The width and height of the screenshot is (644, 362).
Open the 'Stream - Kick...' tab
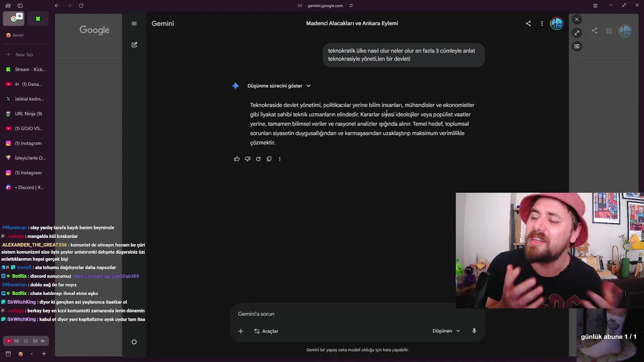pos(26,69)
